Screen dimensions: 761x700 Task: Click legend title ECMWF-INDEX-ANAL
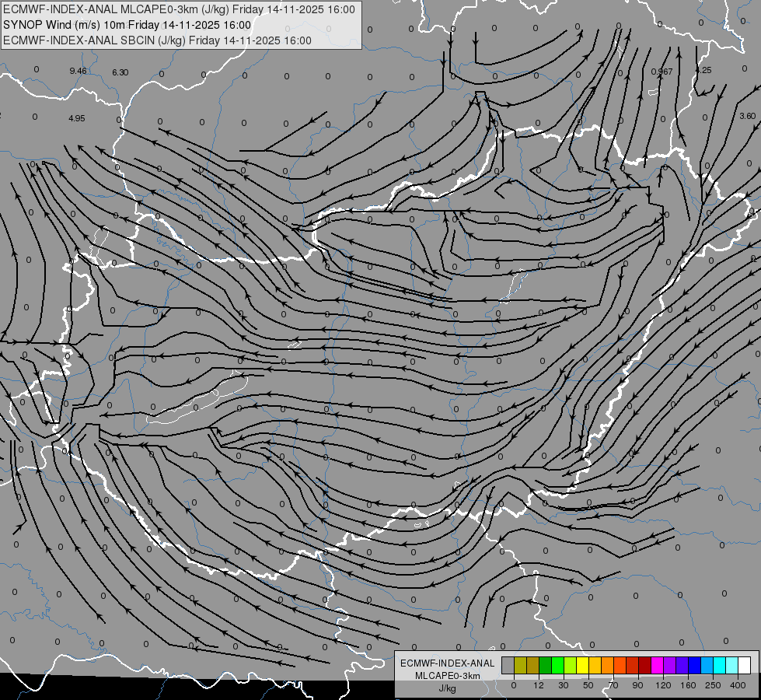[448, 663]
